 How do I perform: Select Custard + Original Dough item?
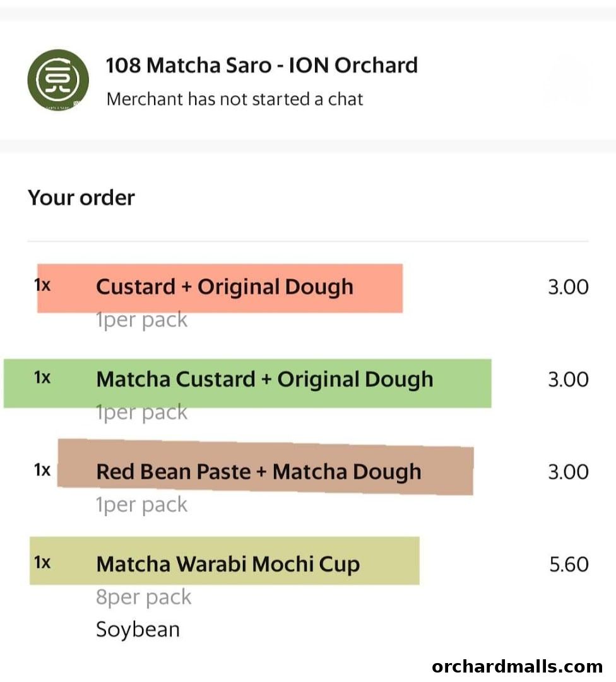tap(225, 287)
